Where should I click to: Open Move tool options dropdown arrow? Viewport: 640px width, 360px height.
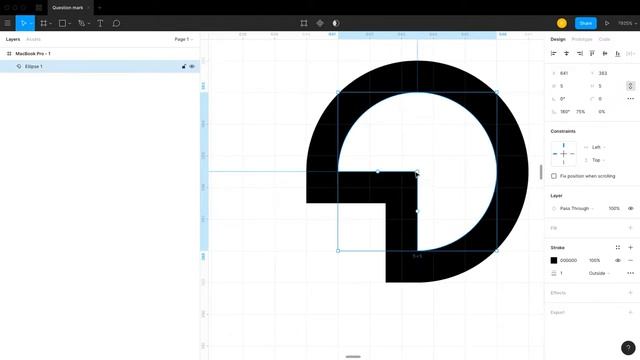[x=31, y=24]
